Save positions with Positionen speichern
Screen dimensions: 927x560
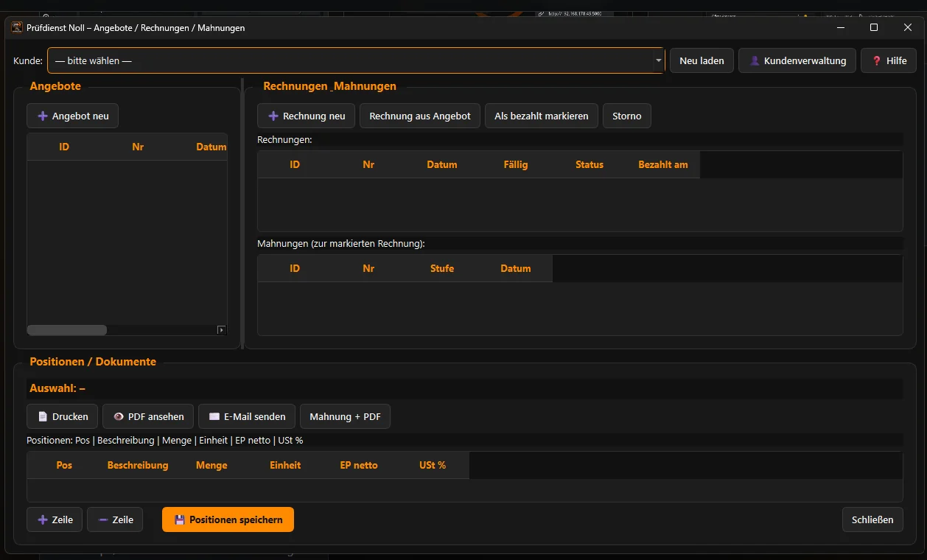(228, 519)
